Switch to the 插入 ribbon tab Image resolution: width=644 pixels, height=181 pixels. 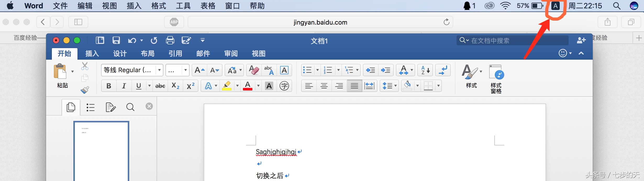[x=92, y=54]
